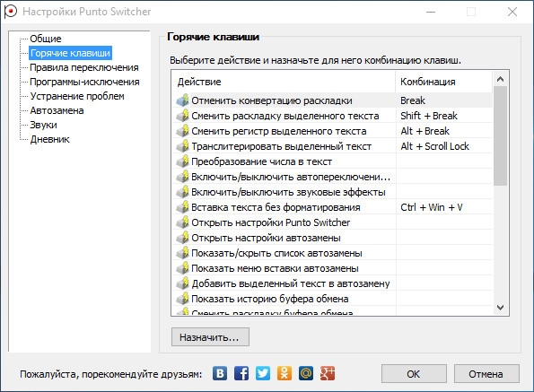
Task: Click the hotkey list scrollbar thumb
Action: click(x=500, y=135)
